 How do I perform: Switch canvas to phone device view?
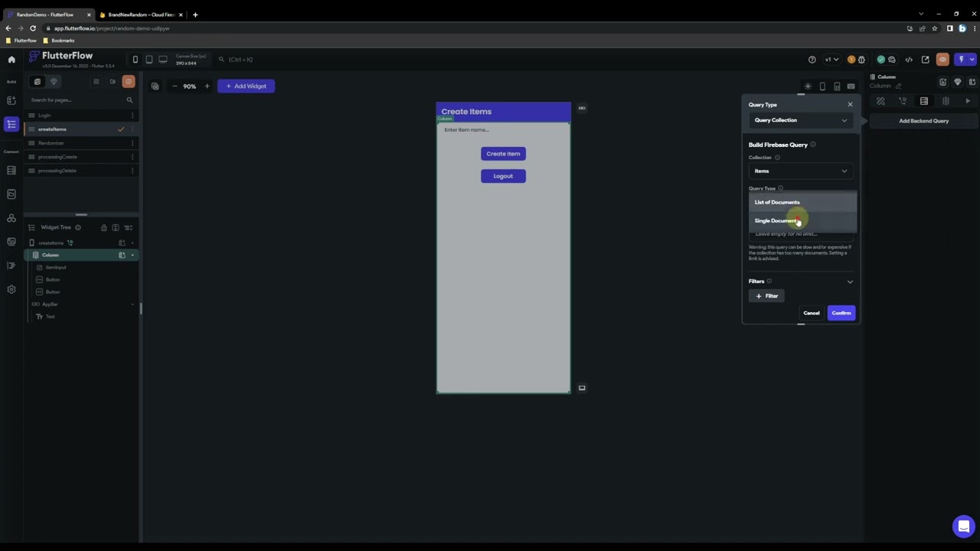[x=136, y=59]
